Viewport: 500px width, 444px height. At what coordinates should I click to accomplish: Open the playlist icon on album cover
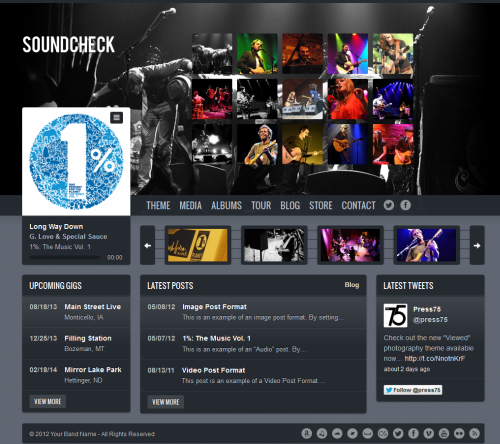click(116, 117)
